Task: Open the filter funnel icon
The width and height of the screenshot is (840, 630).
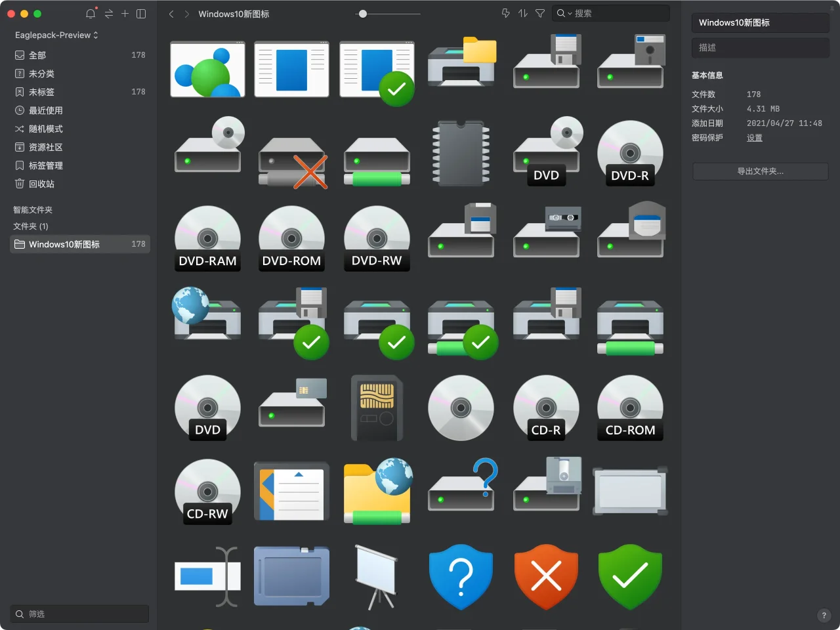Action: [540, 13]
